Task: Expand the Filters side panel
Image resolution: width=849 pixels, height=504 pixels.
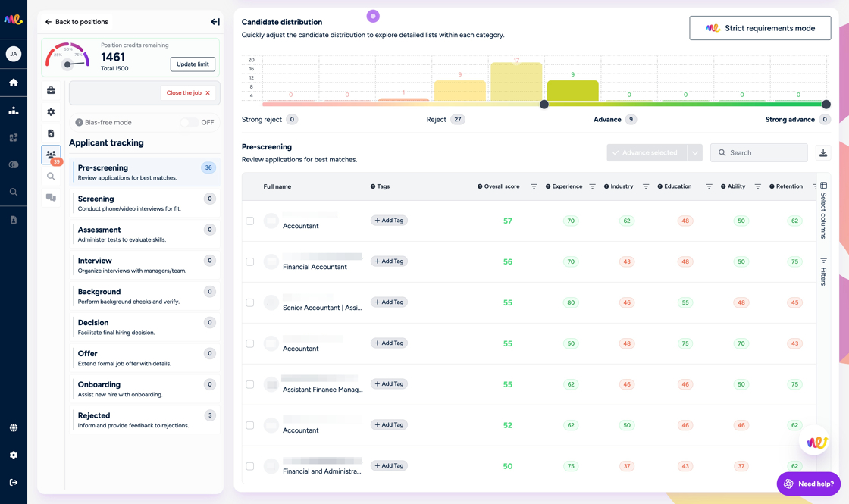Action: [x=823, y=272]
